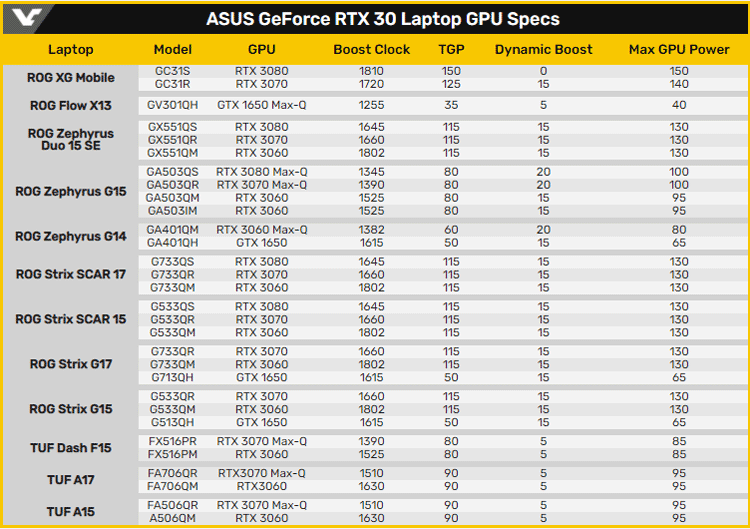Screen dimensions: 750x529
Task: Select the 'ROG Strix SCAR 15' laptop label
Action: click(x=71, y=319)
